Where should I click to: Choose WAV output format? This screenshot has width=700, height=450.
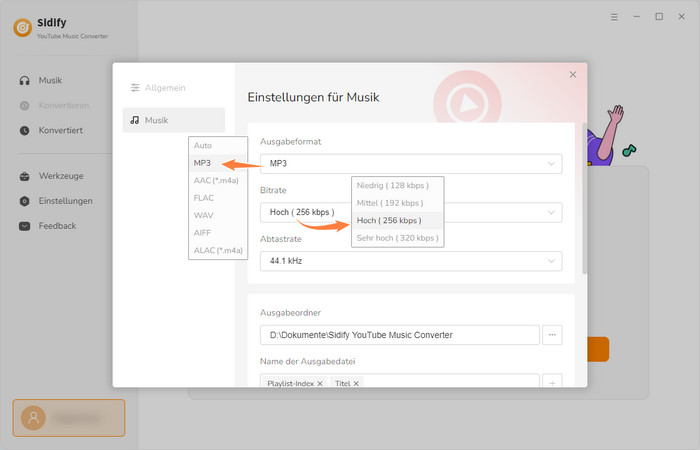point(218,215)
